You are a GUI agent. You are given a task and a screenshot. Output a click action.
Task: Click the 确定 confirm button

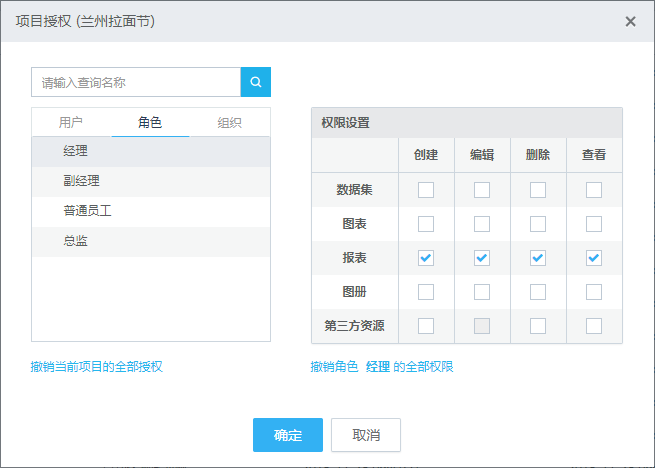coord(288,435)
